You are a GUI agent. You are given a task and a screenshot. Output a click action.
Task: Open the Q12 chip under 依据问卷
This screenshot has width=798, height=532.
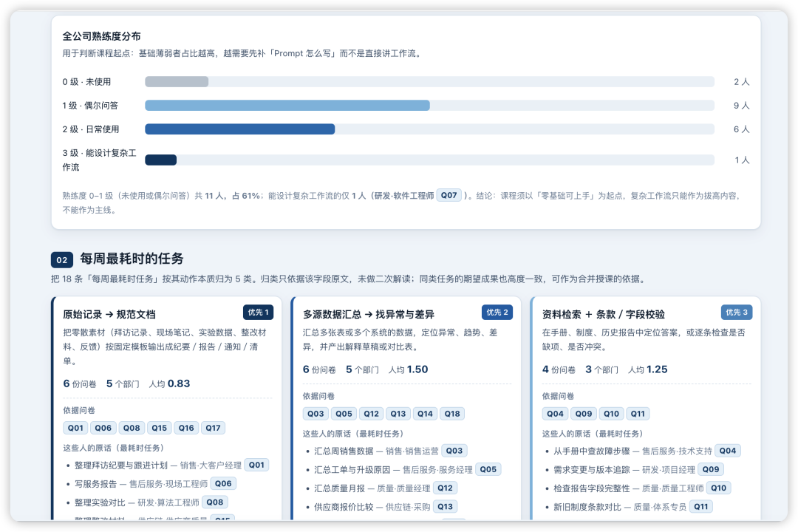(x=371, y=413)
